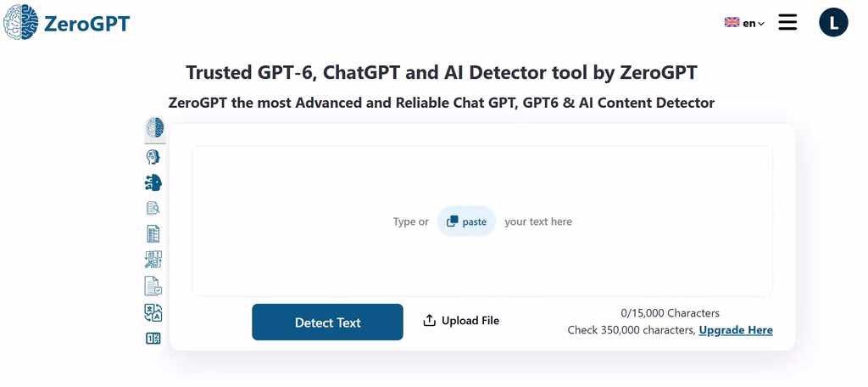The height and width of the screenshot is (387, 868).
Task: Click the Detect Text button
Action: pyautogui.click(x=328, y=322)
